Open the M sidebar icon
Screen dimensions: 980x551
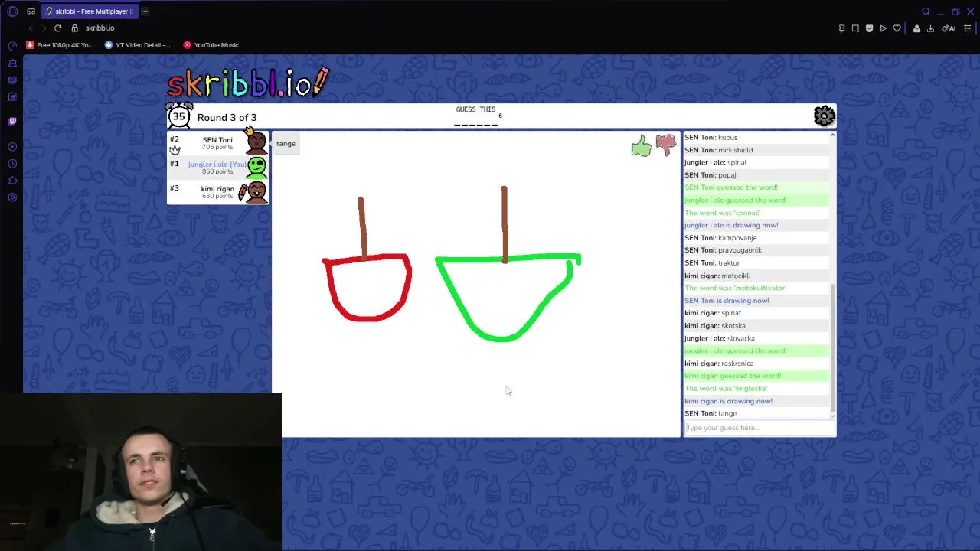pyautogui.click(x=12, y=96)
